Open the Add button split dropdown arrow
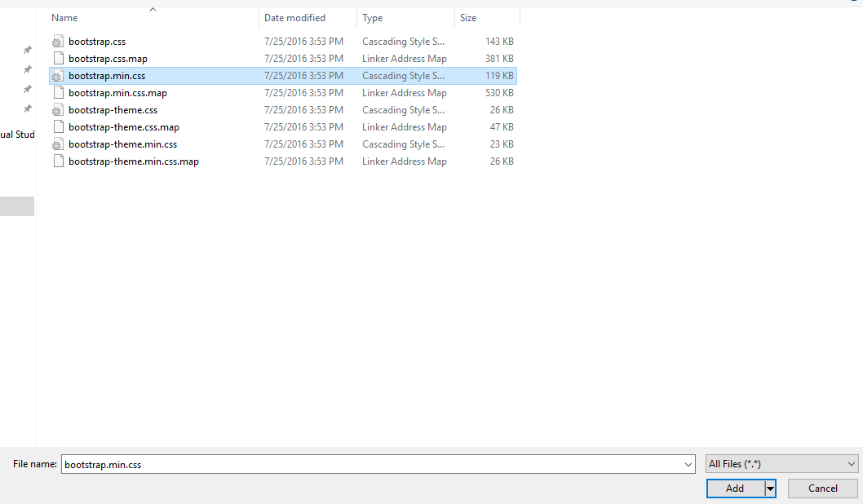This screenshot has height=504, width=863. (x=769, y=489)
